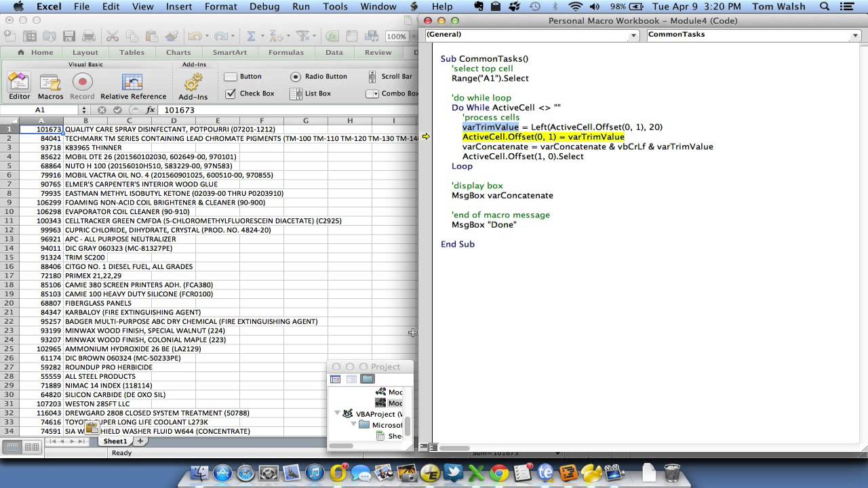The width and height of the screenshot is (868, 488).
Task: Click the fx formula builder toolbar icon
Action: [x=333, y=37]
